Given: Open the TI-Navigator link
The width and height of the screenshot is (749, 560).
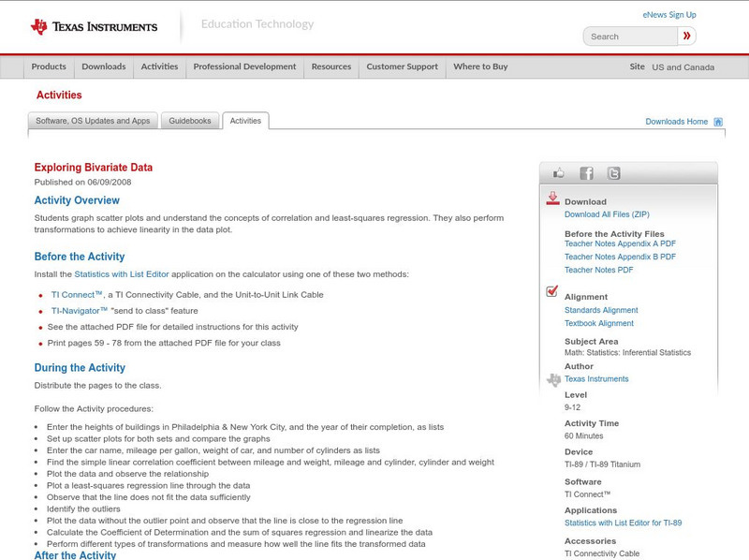Looking at the screenshot, I should 80,311.
